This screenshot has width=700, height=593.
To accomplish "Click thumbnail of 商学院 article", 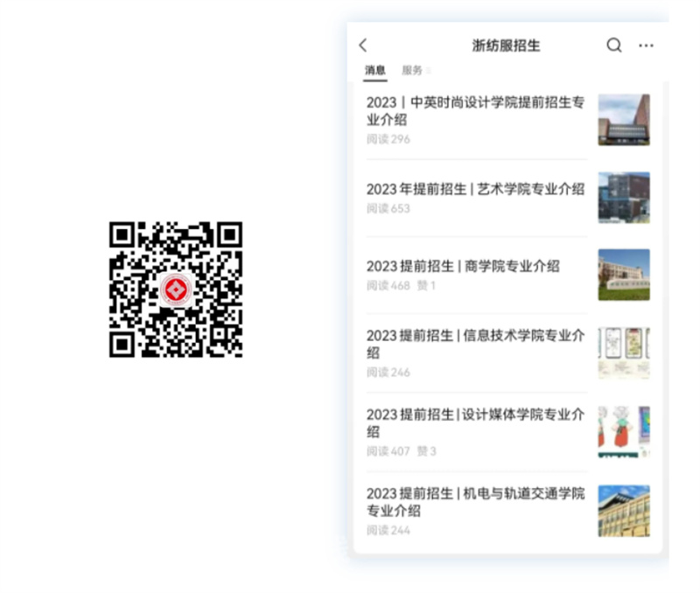I will pos(624,275).
